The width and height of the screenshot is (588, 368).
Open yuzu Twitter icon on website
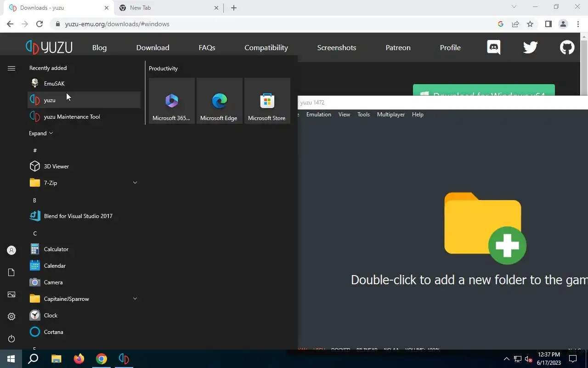coord(531,47)
